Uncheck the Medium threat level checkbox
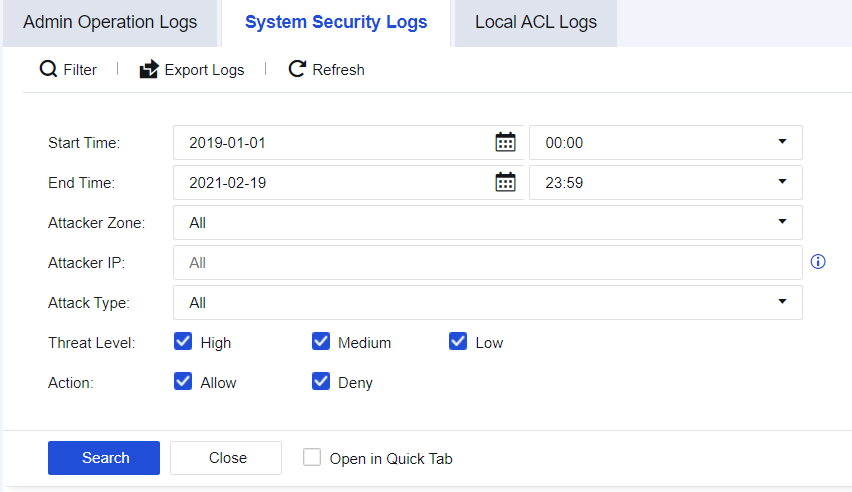Image resolution: width=852 pixels, height=492 pixels. coord(321,342)
